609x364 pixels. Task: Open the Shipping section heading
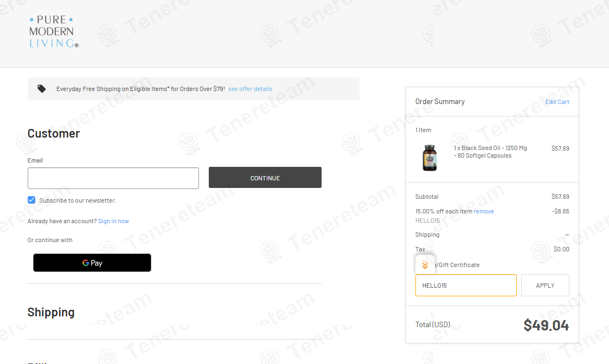[51, 312]
